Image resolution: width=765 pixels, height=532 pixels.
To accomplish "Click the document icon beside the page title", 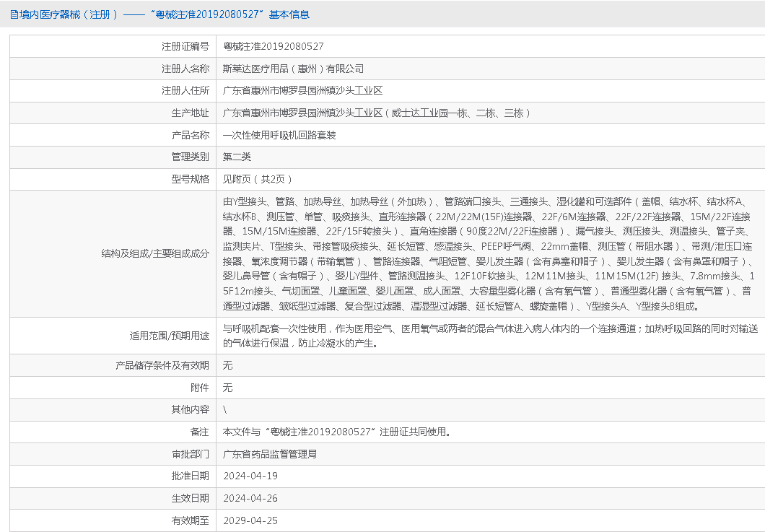I will coord(14,14).
